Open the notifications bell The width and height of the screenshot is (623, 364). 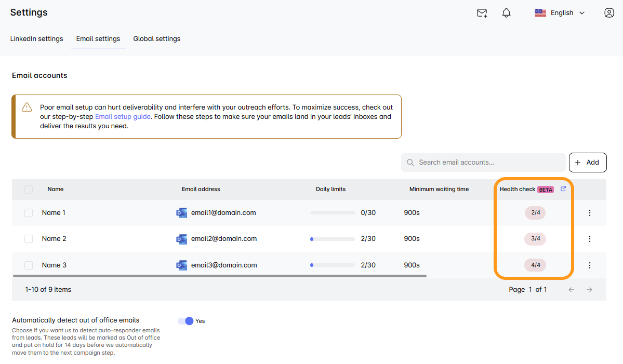coord(506,13)
